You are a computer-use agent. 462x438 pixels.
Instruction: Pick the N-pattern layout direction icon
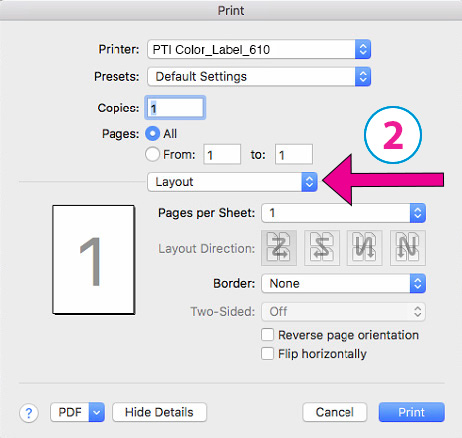point(408,248)
